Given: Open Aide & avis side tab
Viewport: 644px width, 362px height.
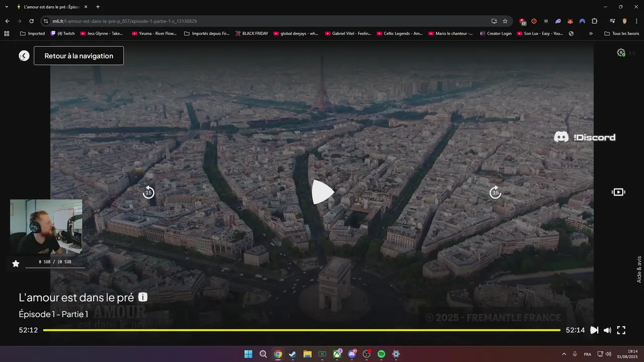Looking at the screenshot, I should [639, 269].
